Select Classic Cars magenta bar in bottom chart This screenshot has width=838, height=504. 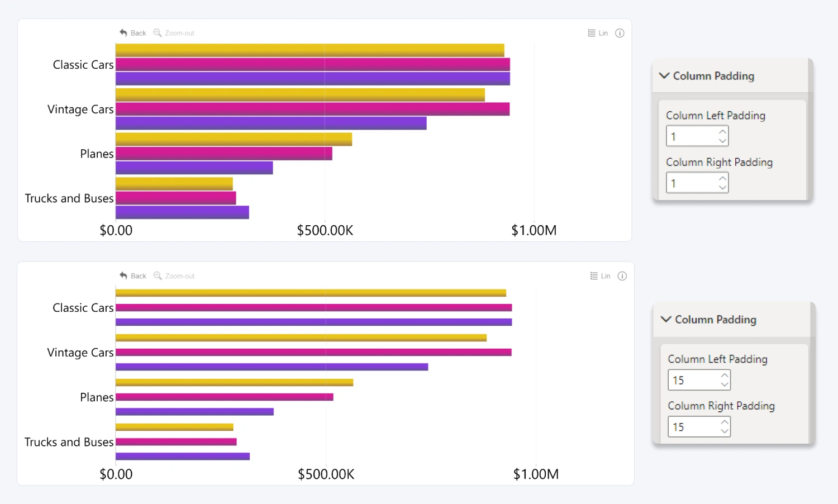(314, 307)
